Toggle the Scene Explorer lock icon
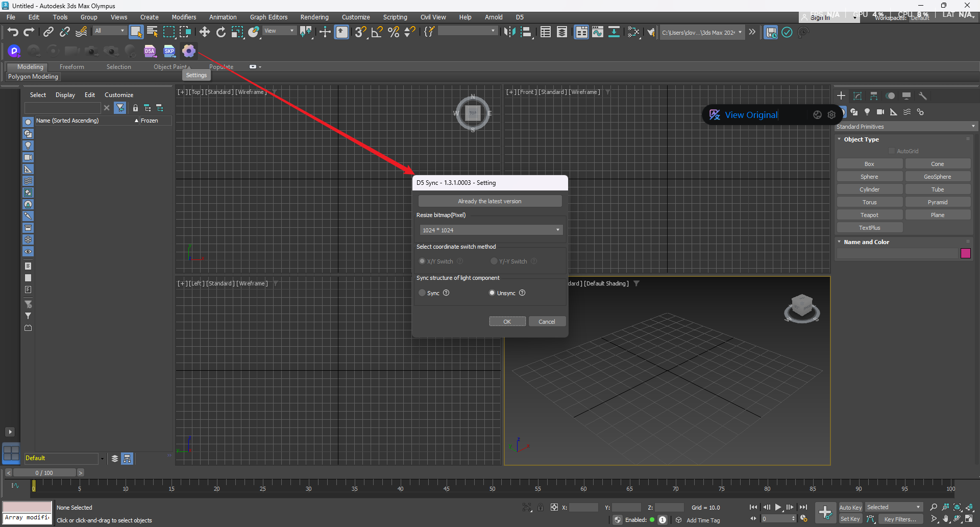The height and width of the screenshot is (527, 980). point(135,108)
